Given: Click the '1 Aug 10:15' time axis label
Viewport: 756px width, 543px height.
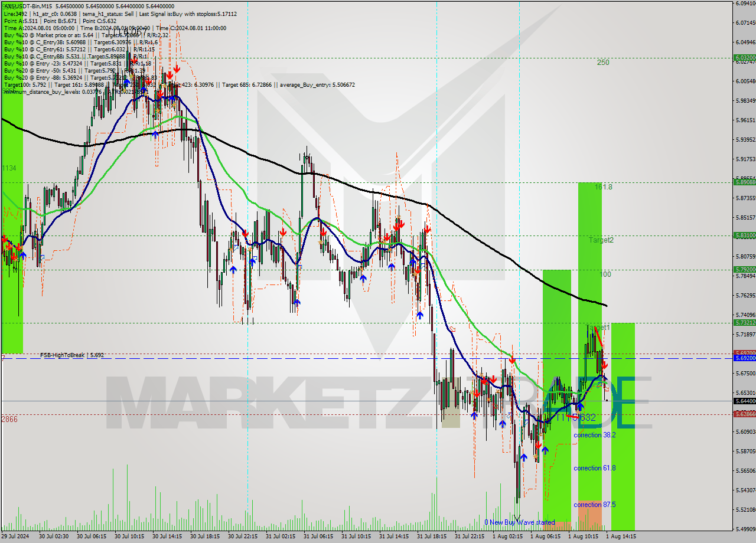Looking at the screenshot, I should [583, 537].
